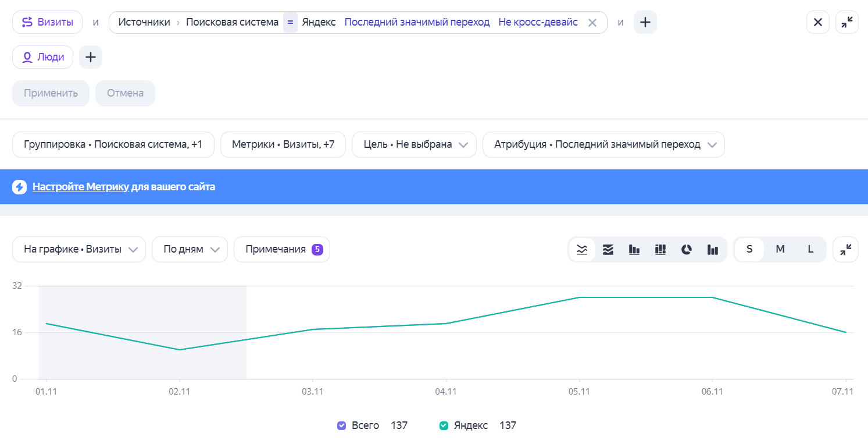Open the Настройте Метрику link
The image size is (868, 440).
point(80,187)
